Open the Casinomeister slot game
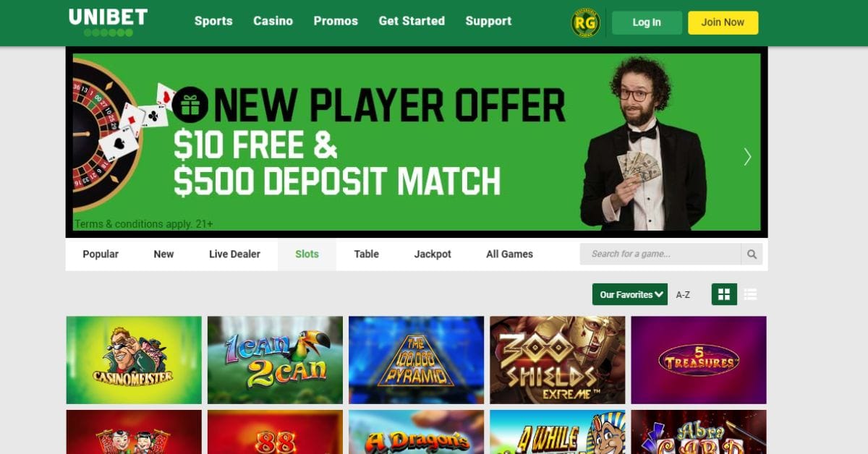The image size is (868, 454). [x=134, y=360]
